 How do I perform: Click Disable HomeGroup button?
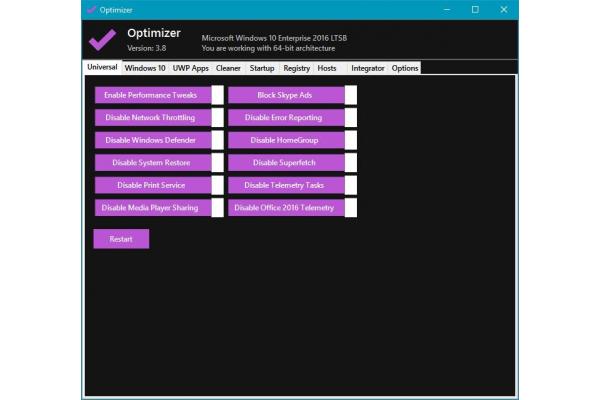(x=286, y=140)
